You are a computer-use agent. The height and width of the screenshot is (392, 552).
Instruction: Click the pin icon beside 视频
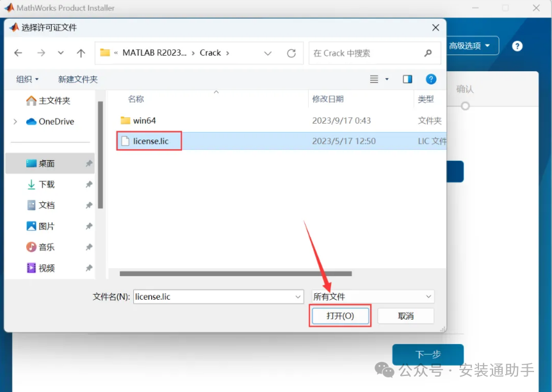[89, 268]
